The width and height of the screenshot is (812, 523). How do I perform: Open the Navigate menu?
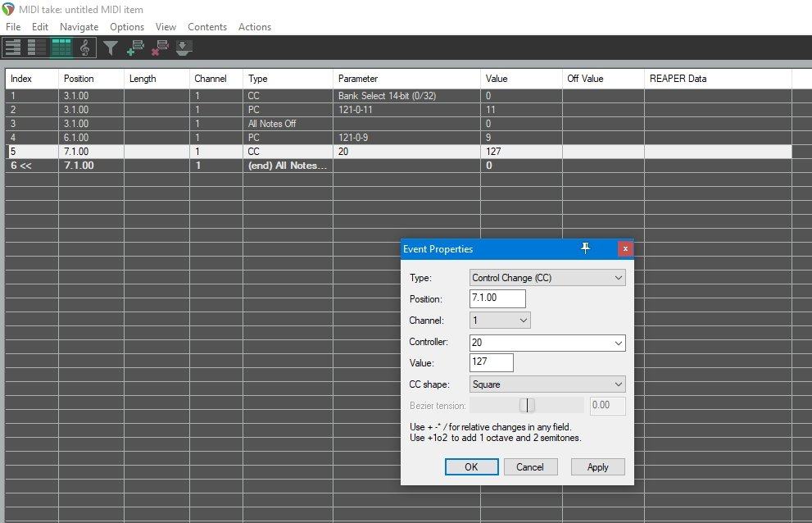tap(79, 27)
